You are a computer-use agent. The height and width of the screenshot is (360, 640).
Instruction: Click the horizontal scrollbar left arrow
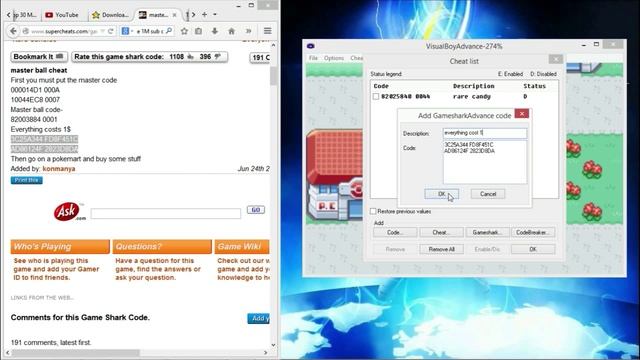click(x=7, y=353)
